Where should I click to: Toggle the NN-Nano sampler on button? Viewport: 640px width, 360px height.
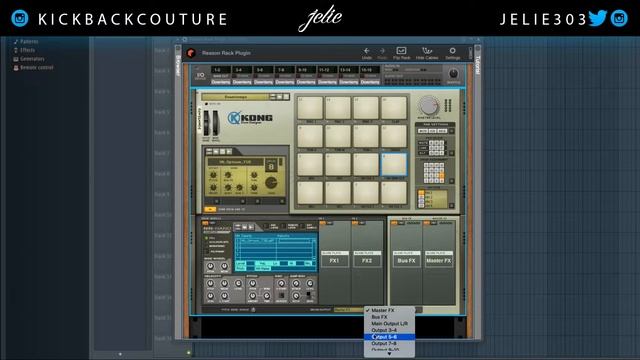tap(205, 223)
